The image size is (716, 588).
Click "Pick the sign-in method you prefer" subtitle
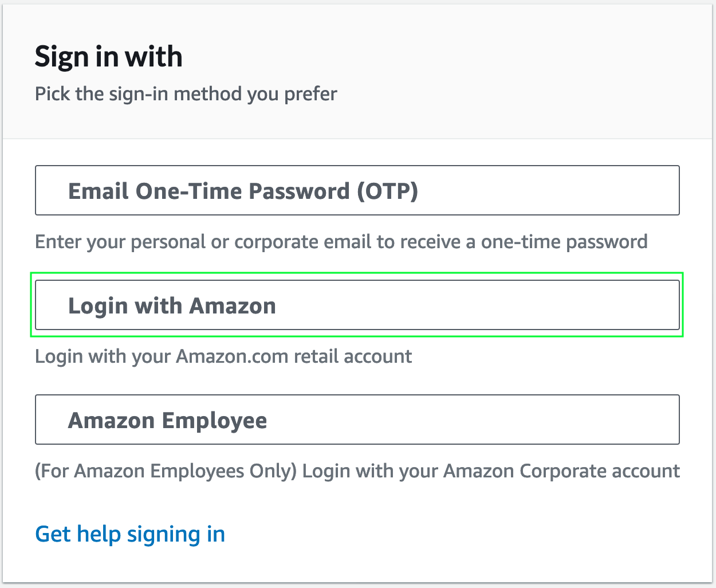(186, 93)
